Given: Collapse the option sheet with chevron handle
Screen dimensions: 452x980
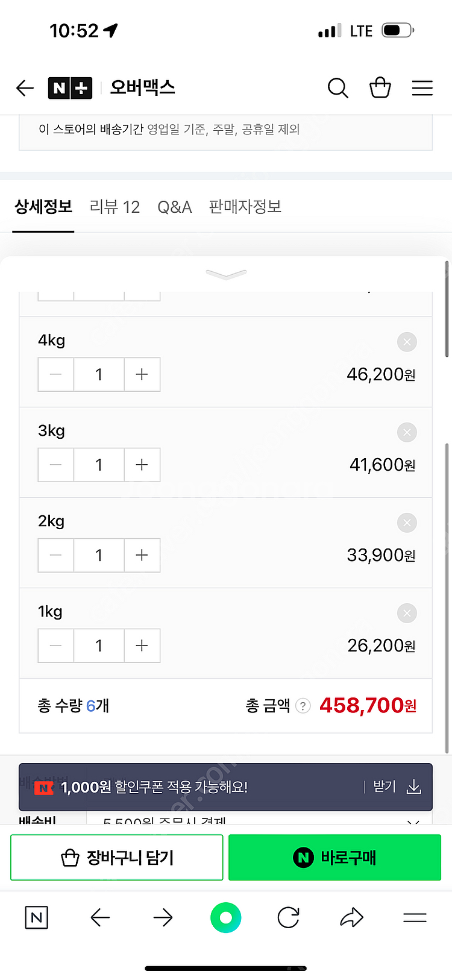Looking at the screenshot, I should click(x=226, y=275).
